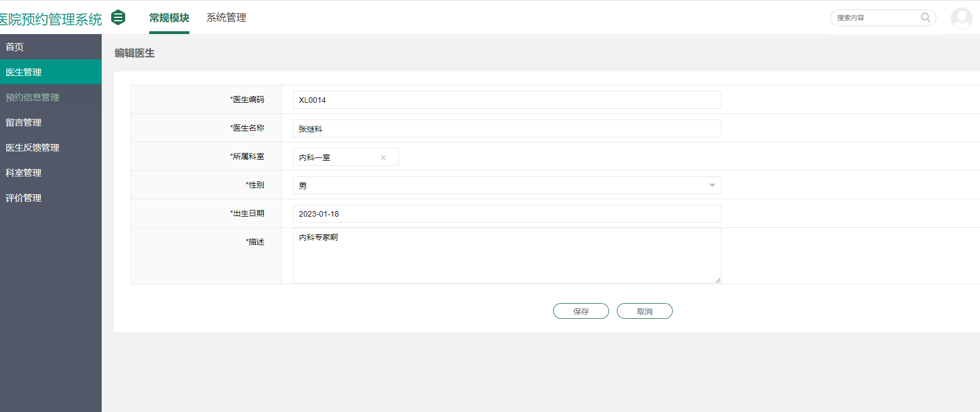The image size is (980, 412).
Task: Click the *医生名称 label
Action: (x=247, y=128)
